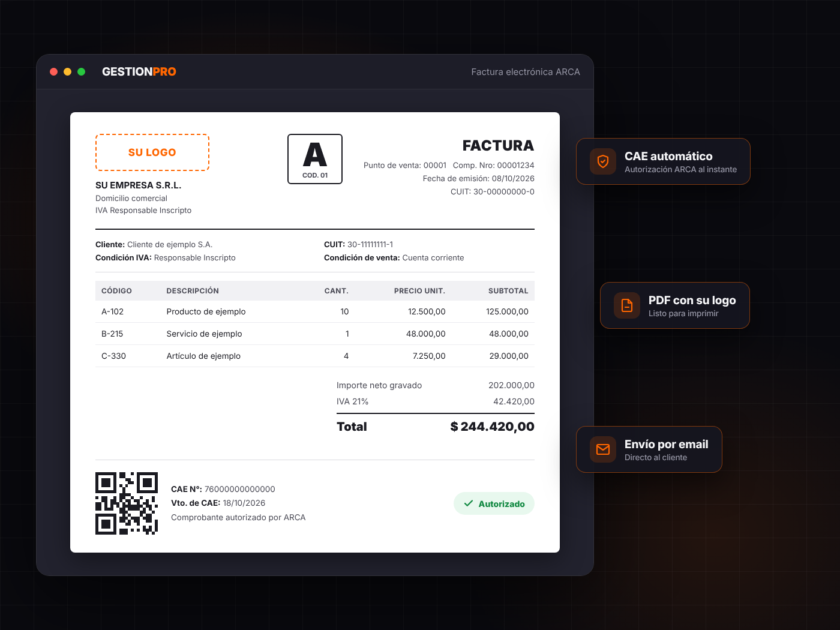This screenshot has width=840, height=630.
Task: Select code A-102 in the table
Action: coord(112,312)
